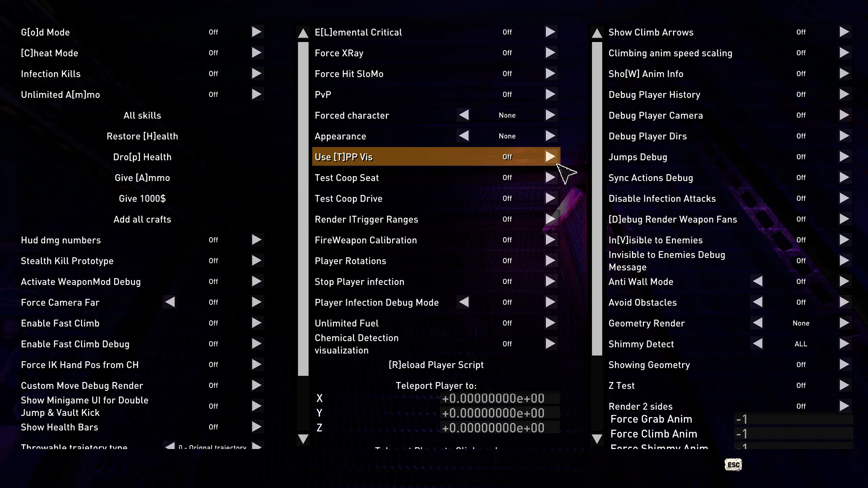Scroll down the right debug panel
The height and width of the screenshot is (488, 868).
tap(597, 439)
